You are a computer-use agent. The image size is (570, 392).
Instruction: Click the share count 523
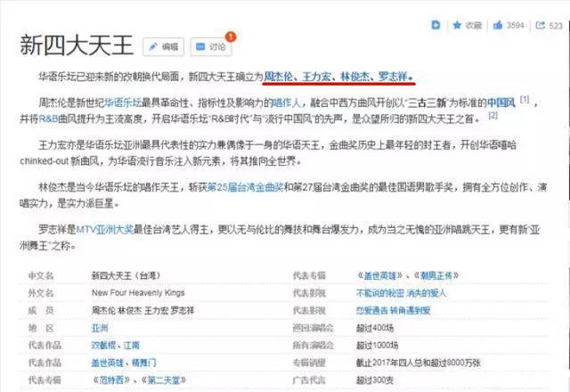pyautogui.click(x=556, y=26)
